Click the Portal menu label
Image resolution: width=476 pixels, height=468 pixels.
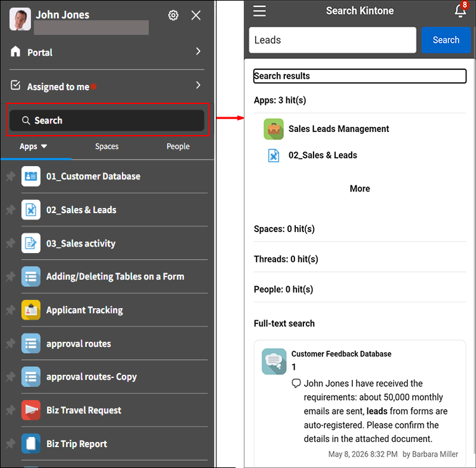coord(40,53)
